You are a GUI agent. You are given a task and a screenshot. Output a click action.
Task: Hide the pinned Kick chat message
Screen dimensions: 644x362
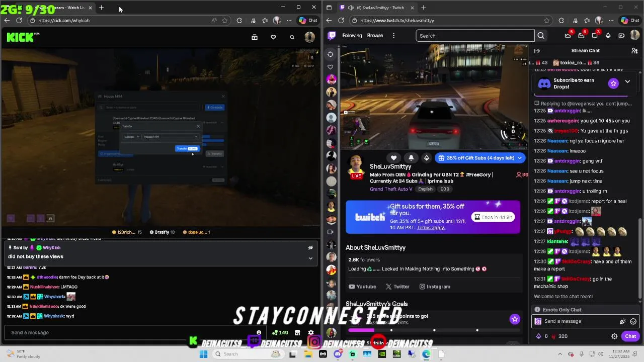pos(310,247)
